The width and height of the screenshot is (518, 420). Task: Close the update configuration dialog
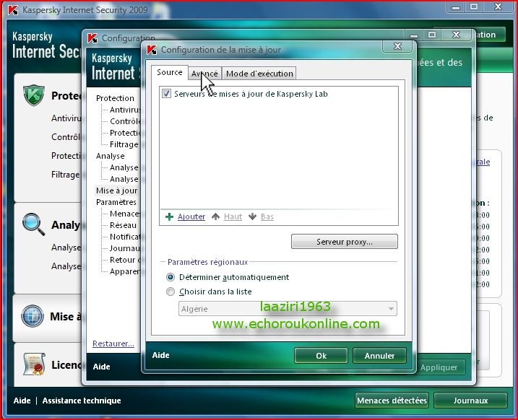[x=397, y=48]
